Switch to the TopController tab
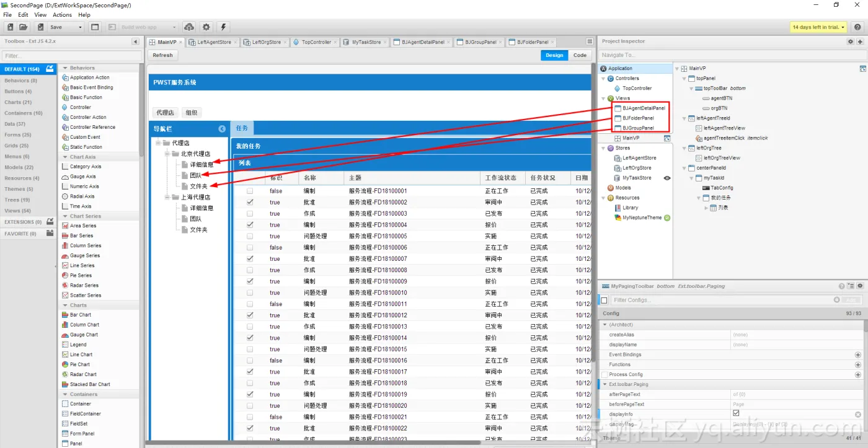868x448 pixels. [x=316, y=42]
